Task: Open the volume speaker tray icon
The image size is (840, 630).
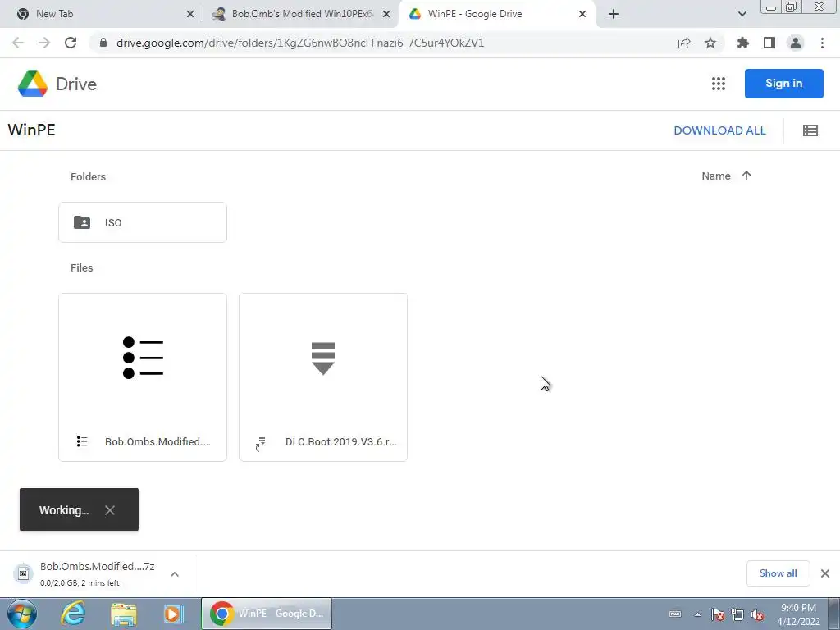Action: [757, 614]
